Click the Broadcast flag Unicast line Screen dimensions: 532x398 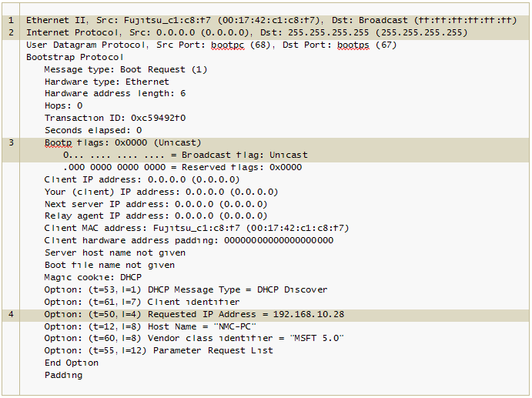[x=186, y=155]
